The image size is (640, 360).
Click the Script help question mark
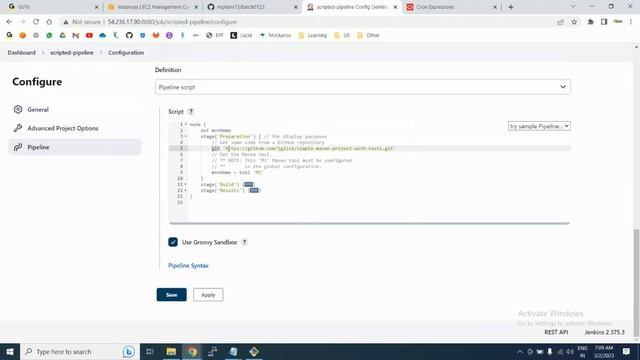[191, 111]
